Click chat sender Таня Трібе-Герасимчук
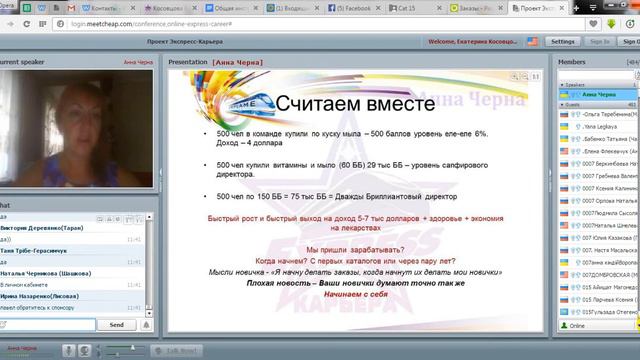This screenshot has width=640, height=360. (x=33, y=251)
